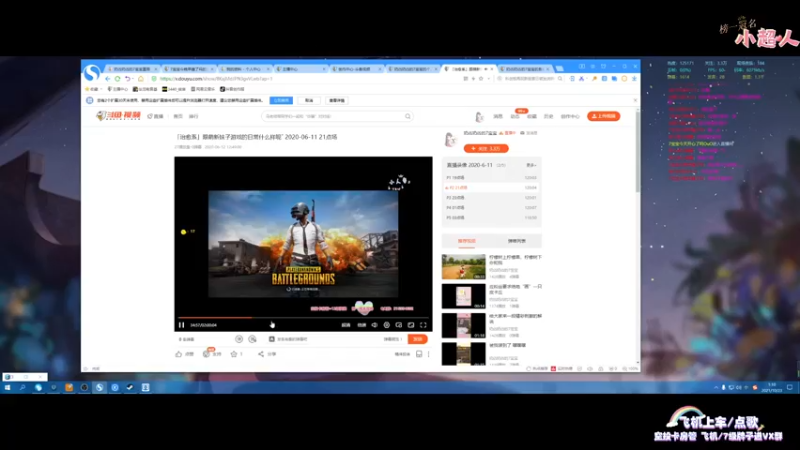The width and height of the screenshot is (800, 450).
Task: Click the site search box
Action: pos(333,116)
